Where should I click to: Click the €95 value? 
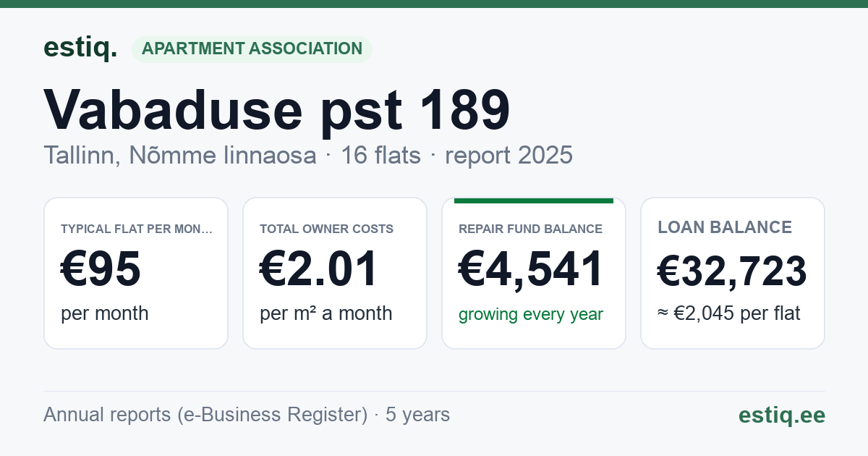pos(101,269)
